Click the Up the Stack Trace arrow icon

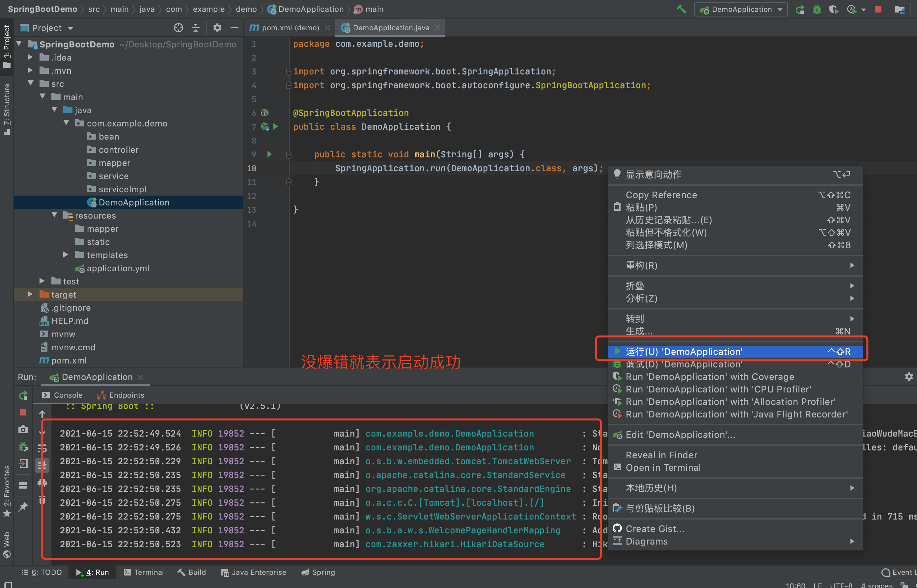tap(42, 414)
